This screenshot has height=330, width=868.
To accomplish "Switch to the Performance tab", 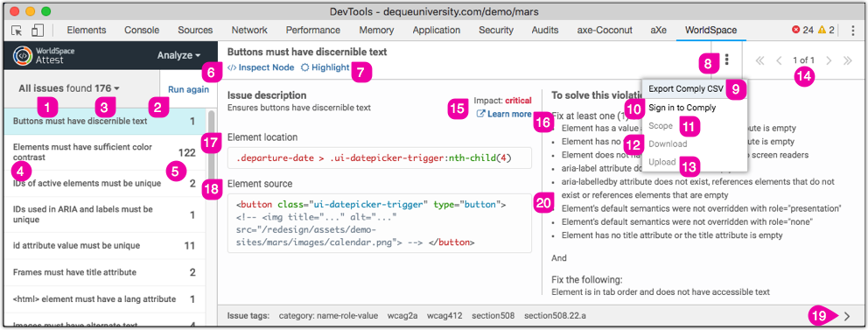I will [313, 31].
